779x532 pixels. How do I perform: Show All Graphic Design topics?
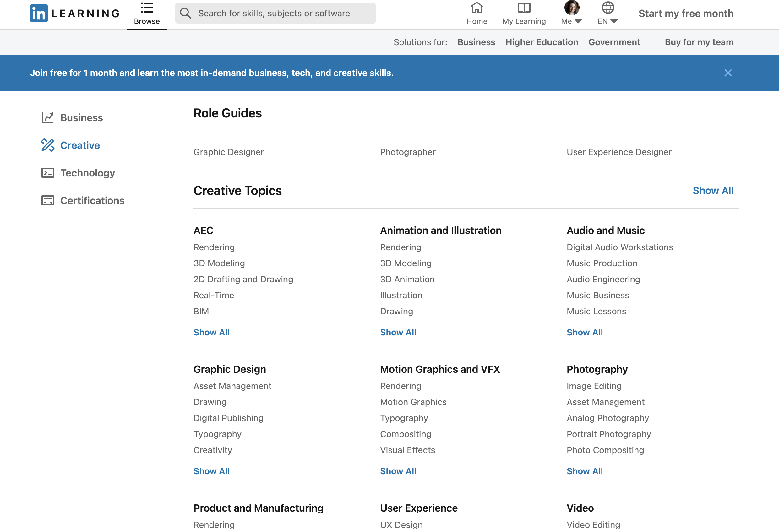point(211,470)
